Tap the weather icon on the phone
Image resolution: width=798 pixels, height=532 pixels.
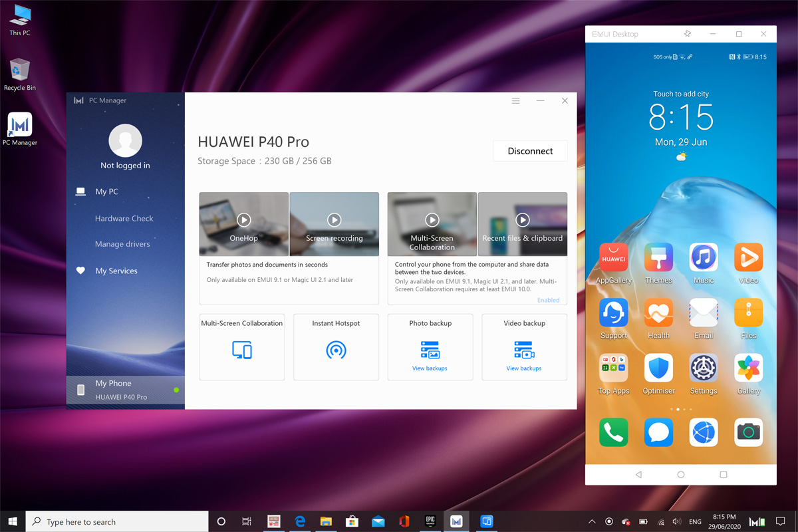click(681, 157)
